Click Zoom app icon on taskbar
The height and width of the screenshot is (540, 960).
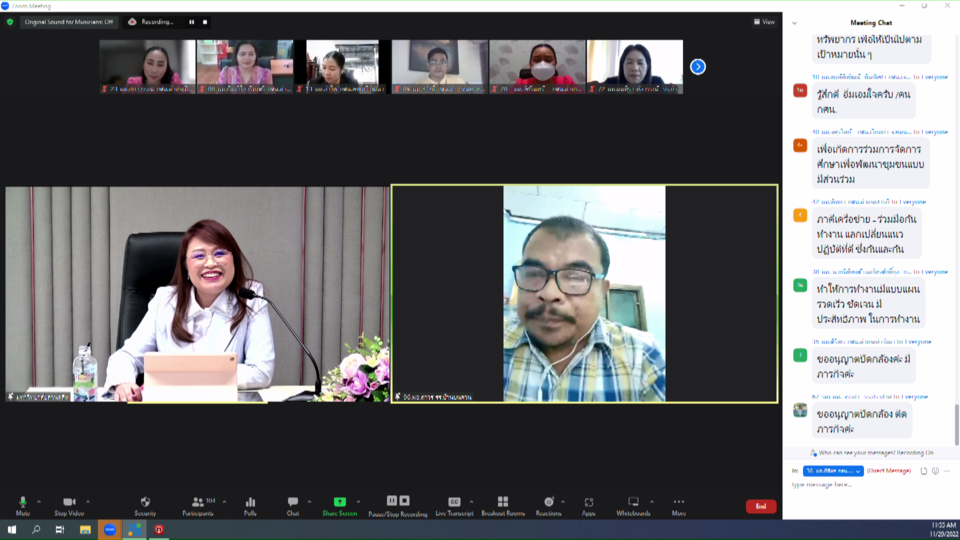tap(110, 530)
